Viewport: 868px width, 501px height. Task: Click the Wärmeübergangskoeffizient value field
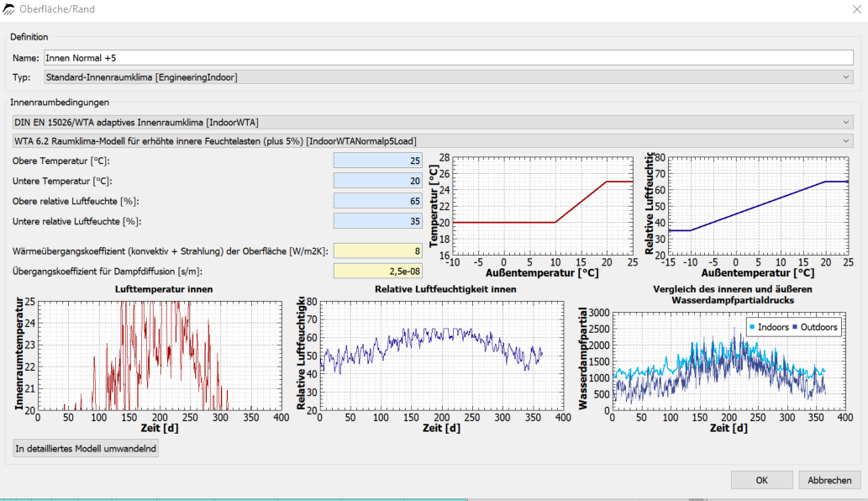tap(377, 251)
